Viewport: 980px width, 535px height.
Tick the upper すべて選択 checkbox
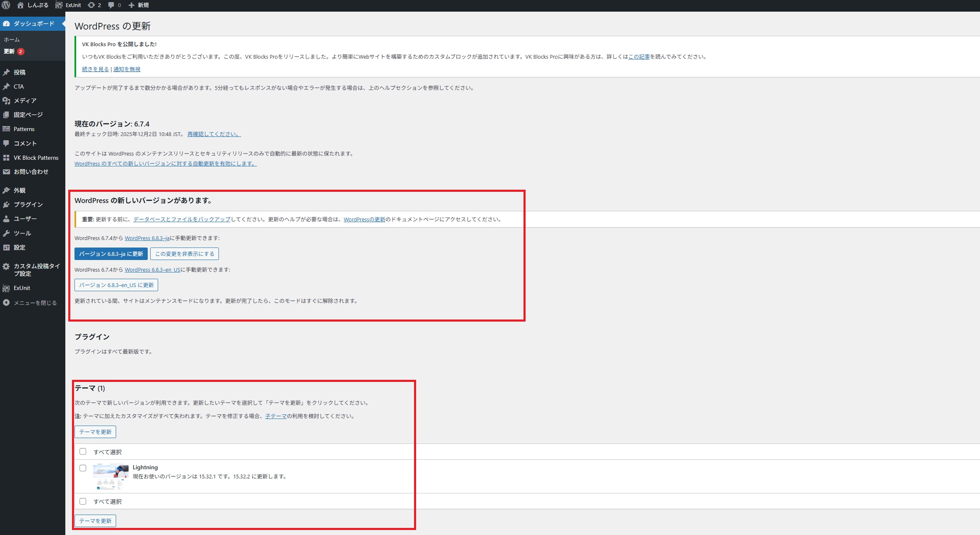click(83, 452)
